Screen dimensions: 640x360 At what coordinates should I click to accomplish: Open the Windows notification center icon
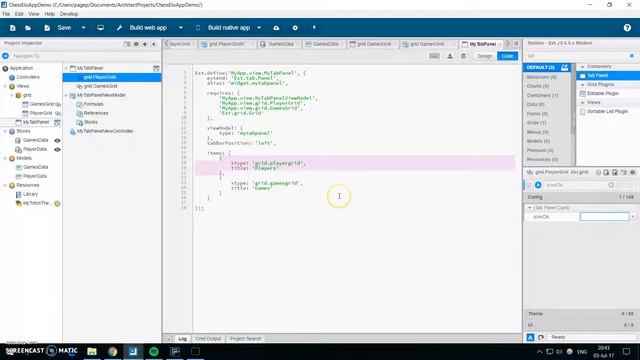pos(627,351)
